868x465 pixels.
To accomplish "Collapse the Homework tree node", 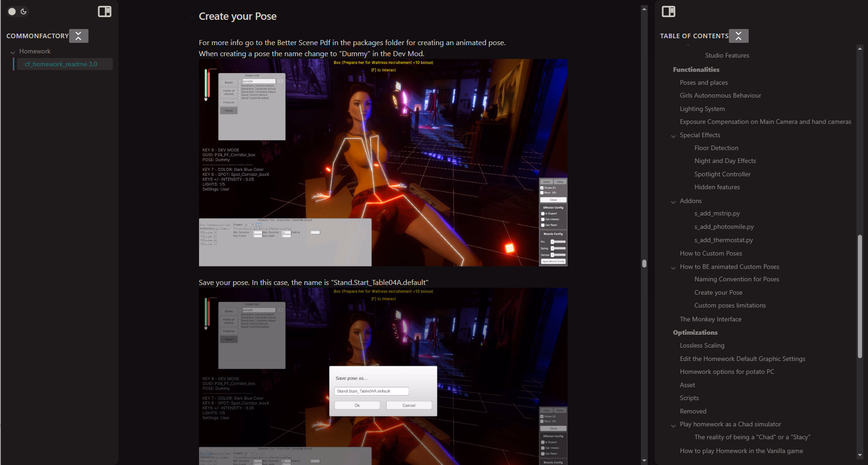I will tap(12, 52).
